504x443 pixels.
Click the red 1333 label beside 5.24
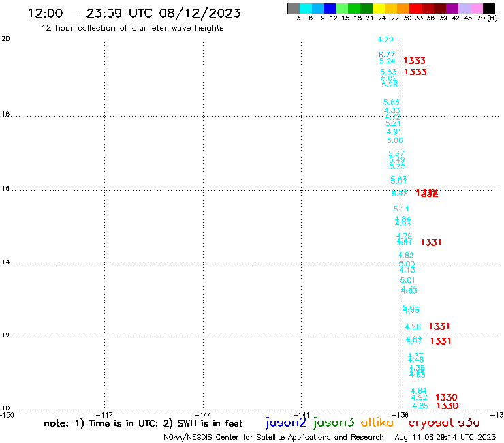(414, 61)
